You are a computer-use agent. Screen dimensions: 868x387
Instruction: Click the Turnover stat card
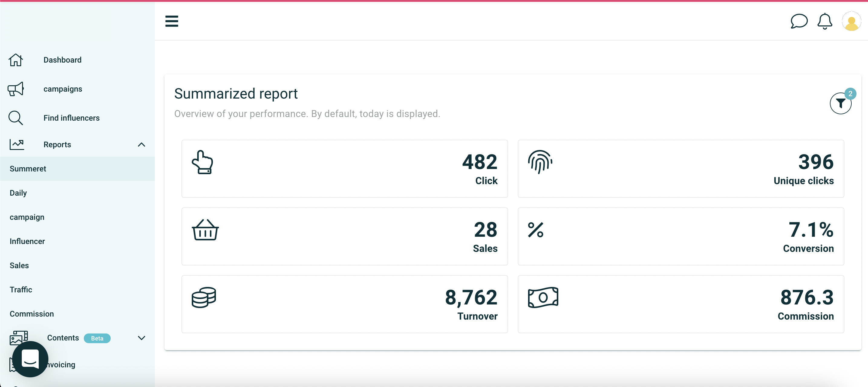click(x=344, y=304)
